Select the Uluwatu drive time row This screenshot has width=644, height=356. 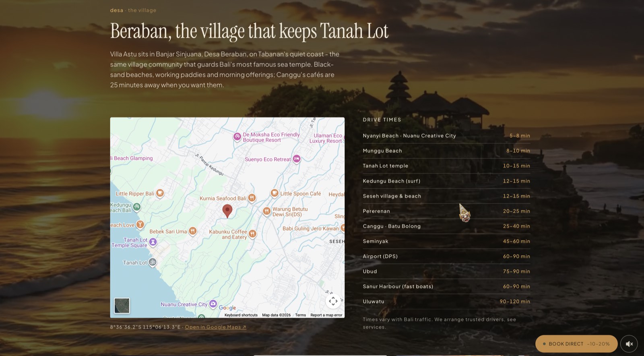pyautogui.click(x=446, y=301)
